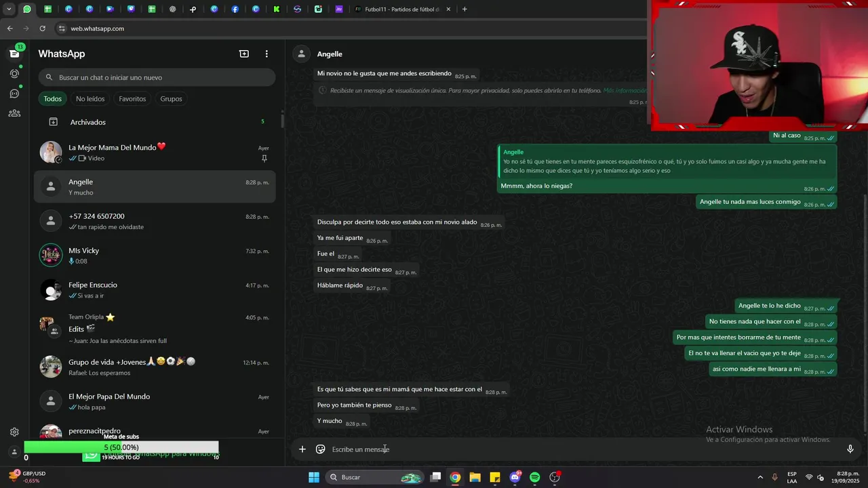Click the voice message microphone icon
Image resolution: width=868 pixels, height=488 pixels.
(850, 449)
